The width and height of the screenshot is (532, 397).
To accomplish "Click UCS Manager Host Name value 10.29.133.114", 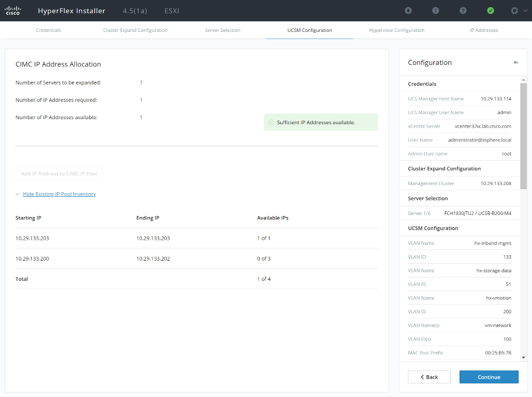I will pyautogui.click(x=496, y=99).
